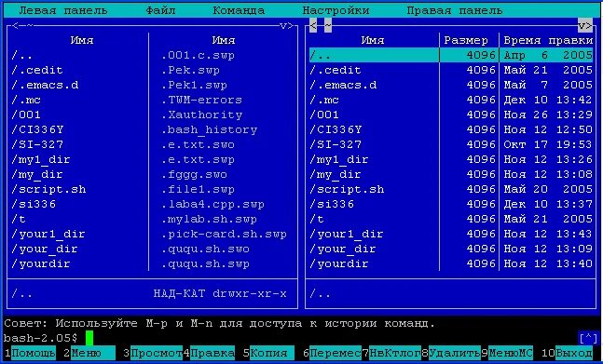Select /.mc directory in the left panel
Image resolution: width=603 pixels, height=364 pixels.
click(26, 100)
